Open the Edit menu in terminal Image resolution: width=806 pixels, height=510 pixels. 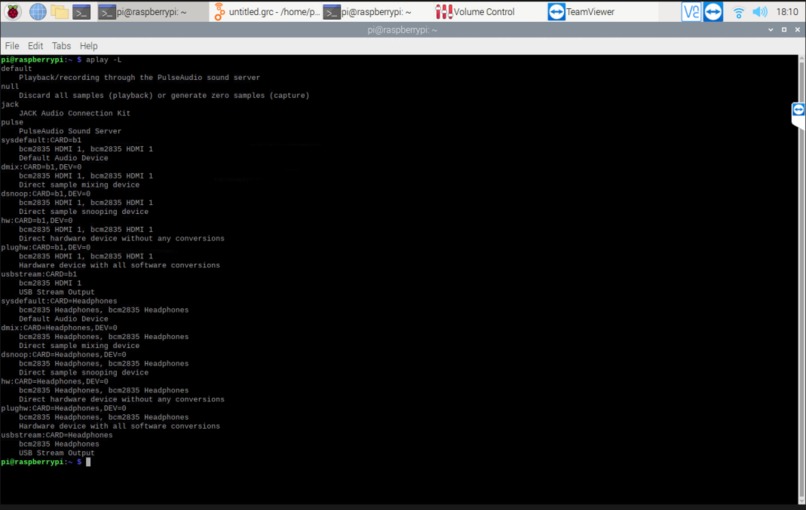(35, 46)
